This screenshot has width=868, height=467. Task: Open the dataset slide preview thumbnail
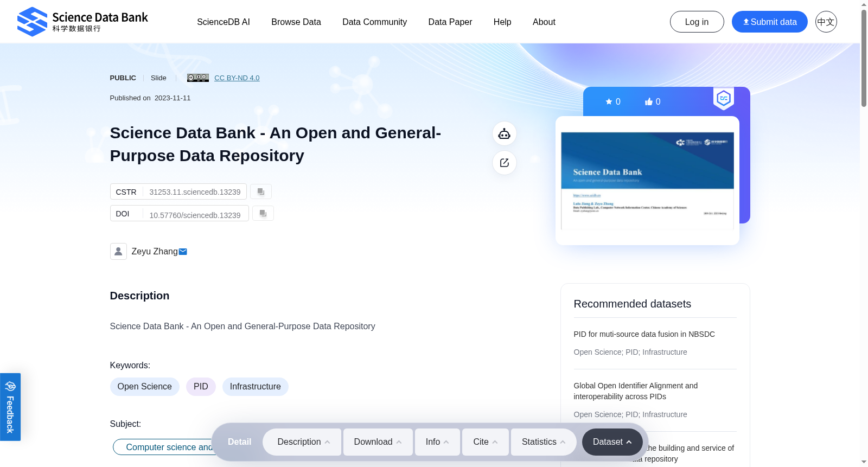click(647, 181)
